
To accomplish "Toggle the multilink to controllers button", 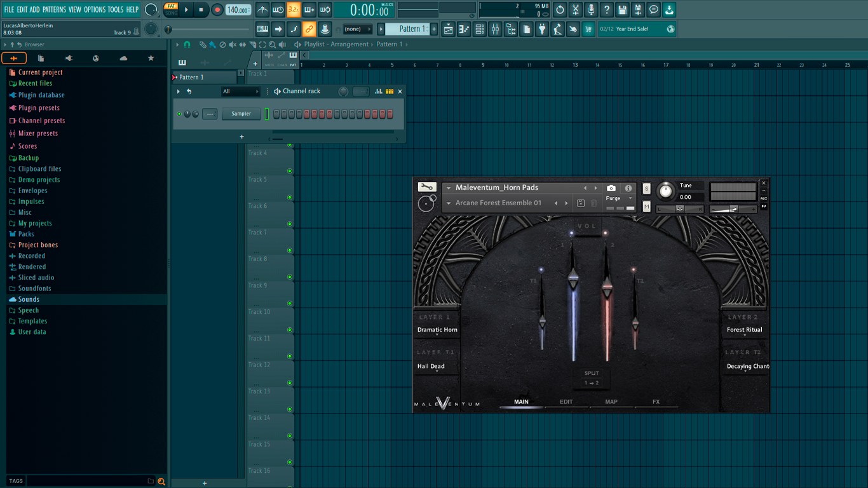I will (x=309, y=29).
